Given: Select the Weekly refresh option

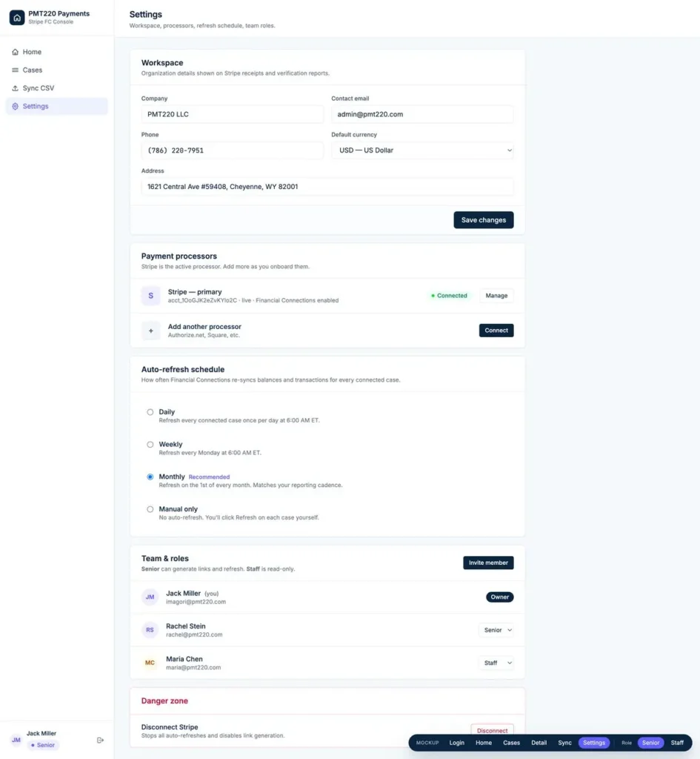Looking at the screenshot, I should 150,445.
